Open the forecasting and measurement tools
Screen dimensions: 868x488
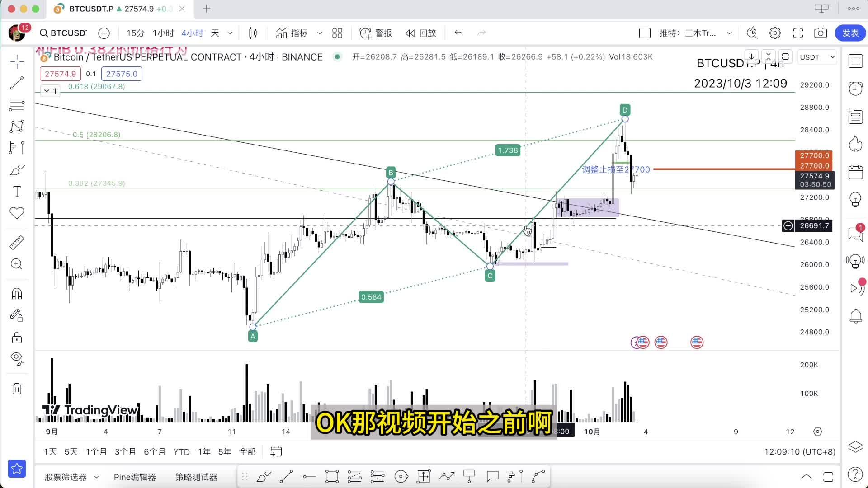(17, 148)
